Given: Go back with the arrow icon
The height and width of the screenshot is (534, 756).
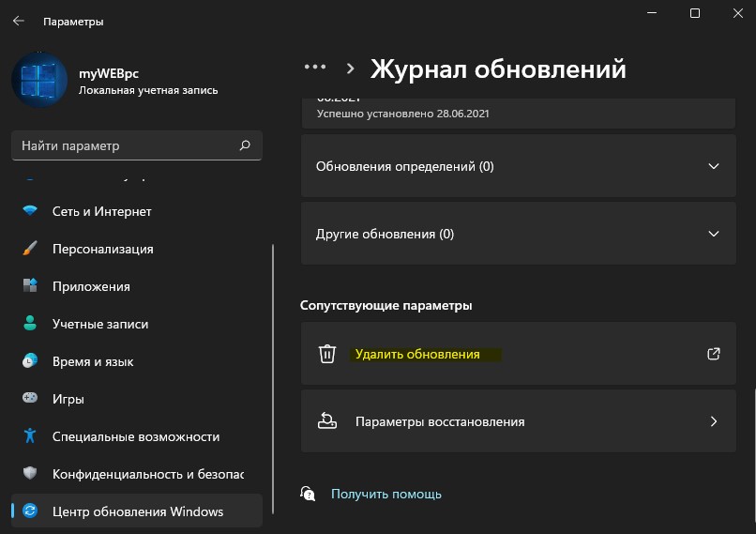Looking at the screenshot, I should pyautogui.click(x=19, y=21).
